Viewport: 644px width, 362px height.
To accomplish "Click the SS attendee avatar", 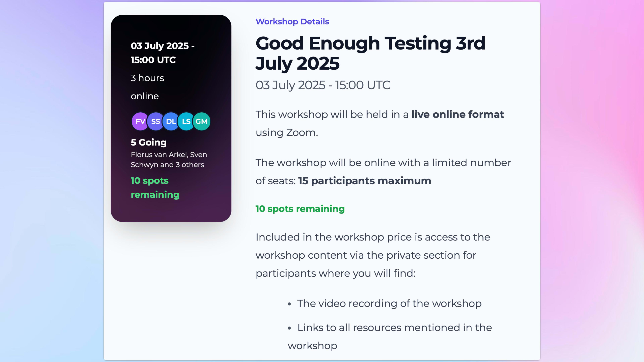I will click(155, 121).
